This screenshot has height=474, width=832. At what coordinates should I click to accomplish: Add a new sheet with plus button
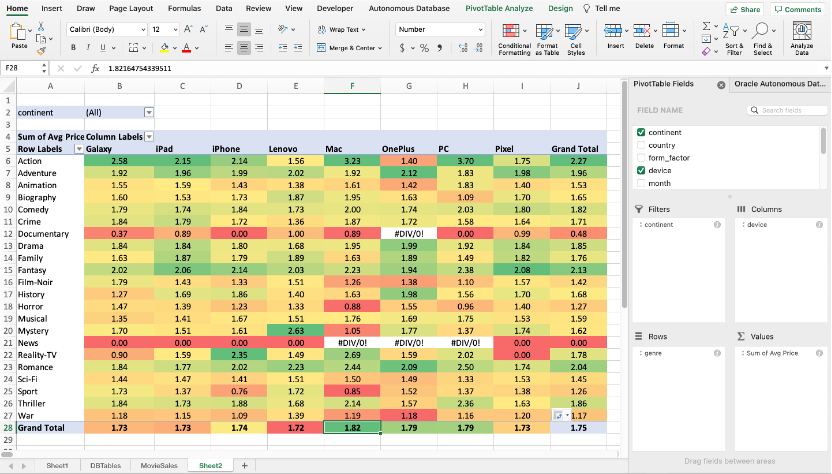point(245,466)
